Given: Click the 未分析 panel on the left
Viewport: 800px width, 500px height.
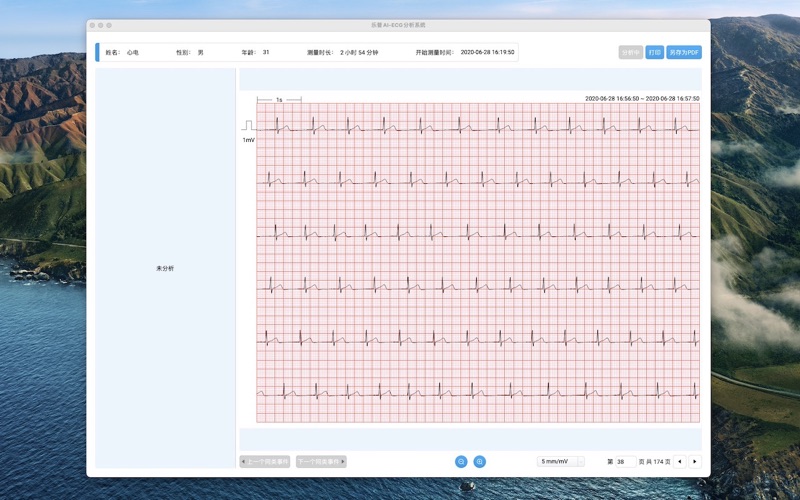Looking at the screenshot, I should point(165,268).
